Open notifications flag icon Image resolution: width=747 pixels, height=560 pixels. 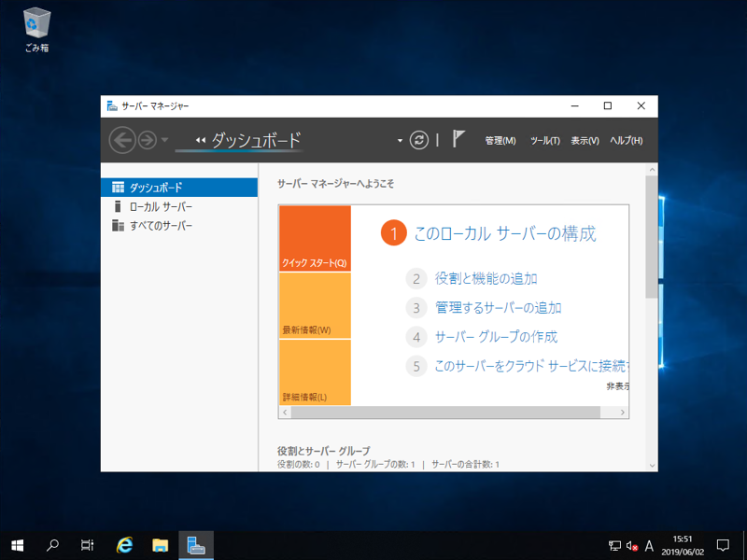[458, 139]
